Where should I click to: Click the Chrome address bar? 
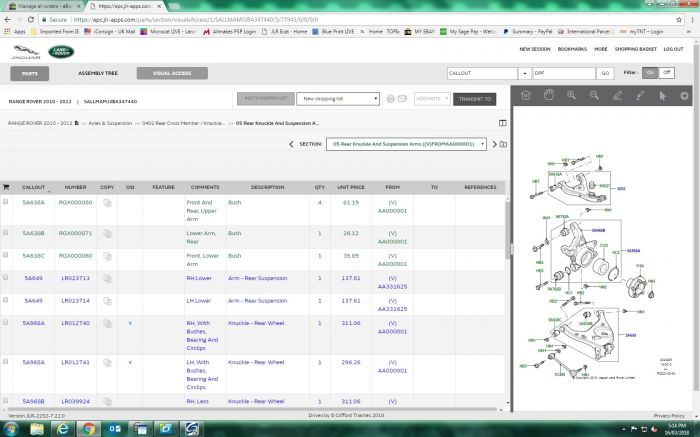point(357,20)
